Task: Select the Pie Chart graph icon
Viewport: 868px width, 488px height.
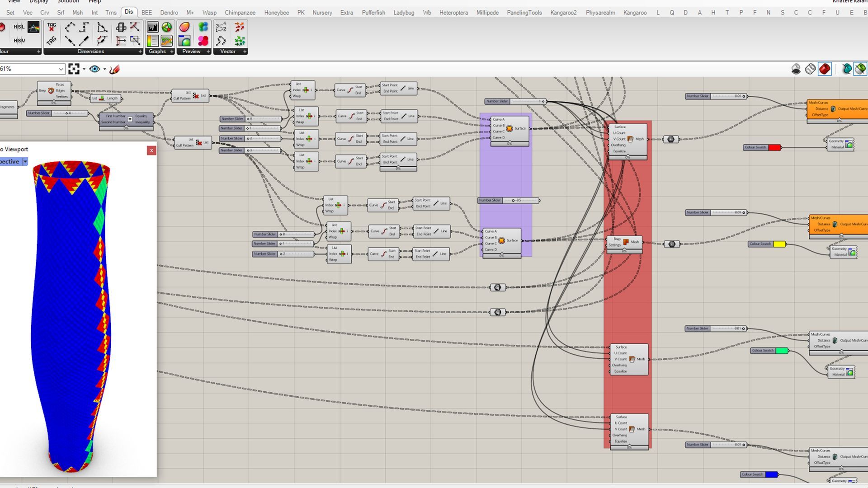Action: pos(167,28)
